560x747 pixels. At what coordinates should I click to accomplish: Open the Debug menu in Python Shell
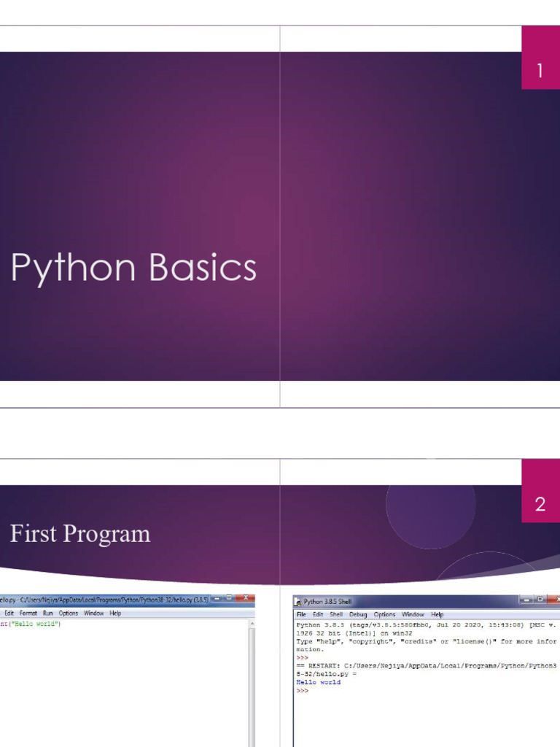click(358, 615)
